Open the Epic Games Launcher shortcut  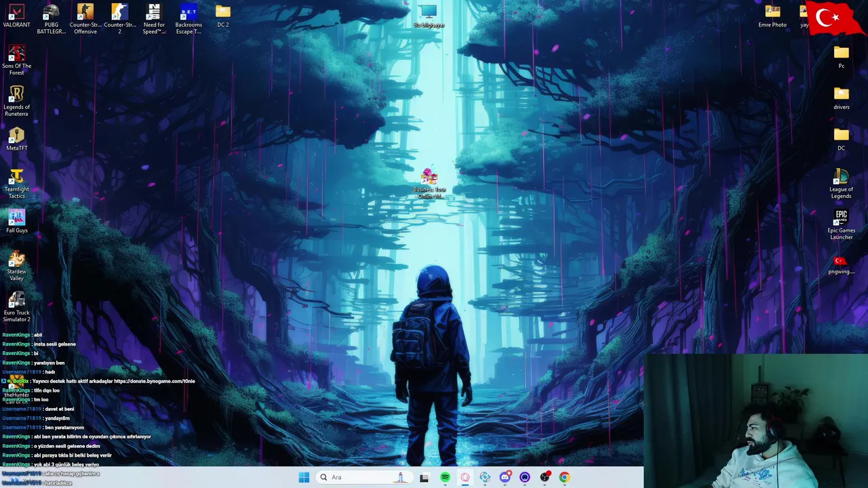(842, 225)
